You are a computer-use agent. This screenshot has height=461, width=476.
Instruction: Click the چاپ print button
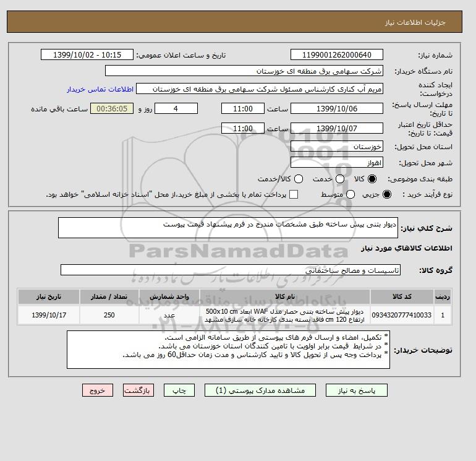[179, 390]
